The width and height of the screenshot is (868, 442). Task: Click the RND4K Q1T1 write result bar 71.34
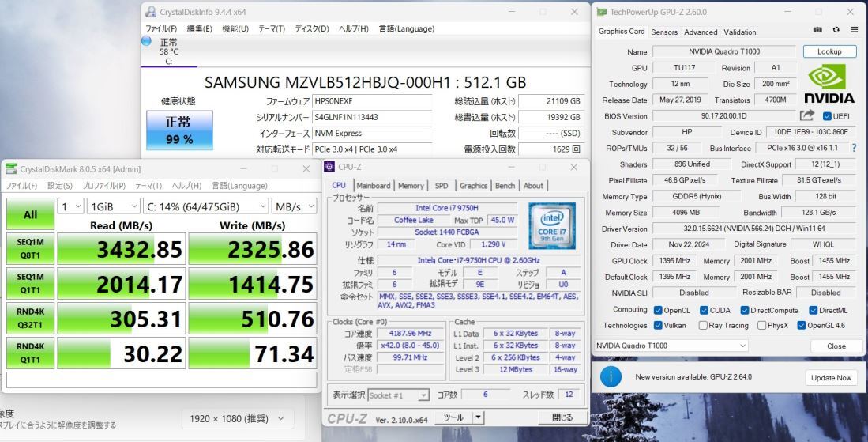[x=253, y=353]
